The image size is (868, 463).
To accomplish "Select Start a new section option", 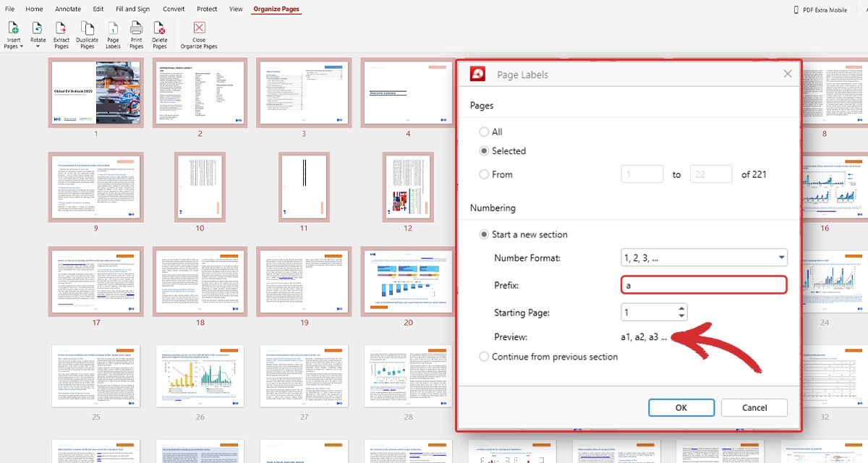I will [x=484, y=234].
